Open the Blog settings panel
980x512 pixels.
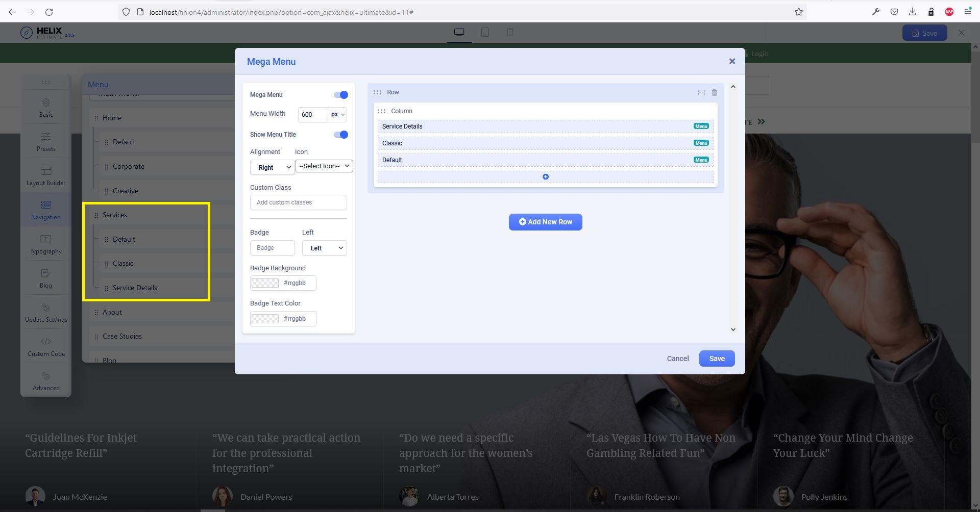coord(45,278)
